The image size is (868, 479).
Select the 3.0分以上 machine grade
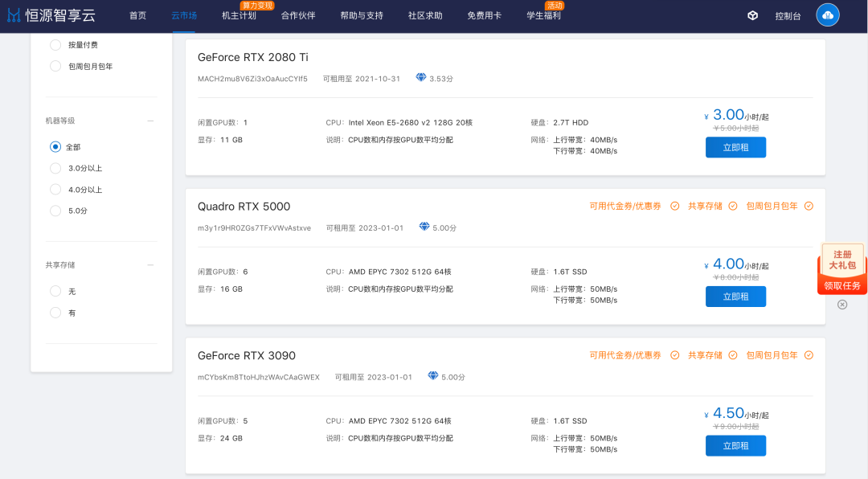(x=55, y=168)
